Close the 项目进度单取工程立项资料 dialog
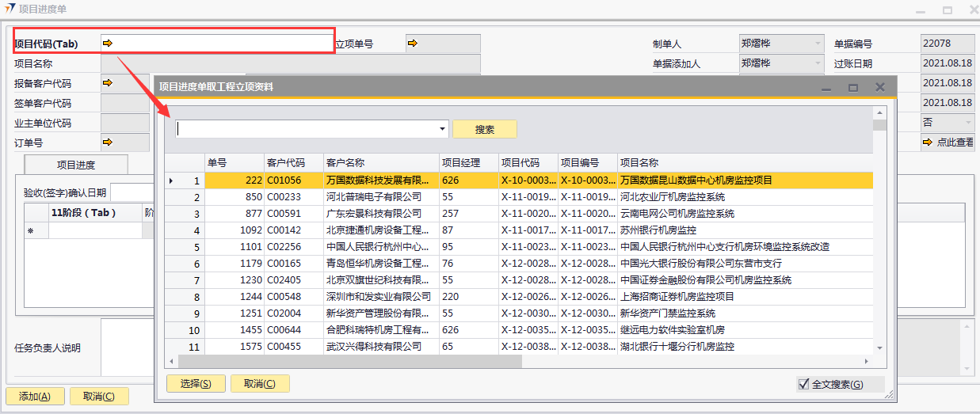Image resolution: width=980 pixels, height=414 pixels. tap(879, 88)
